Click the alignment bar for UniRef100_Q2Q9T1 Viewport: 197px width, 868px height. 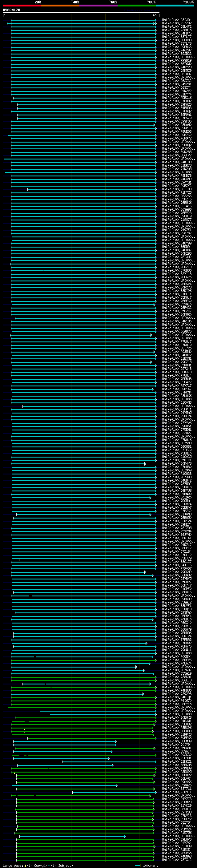[x=115, y=792]
